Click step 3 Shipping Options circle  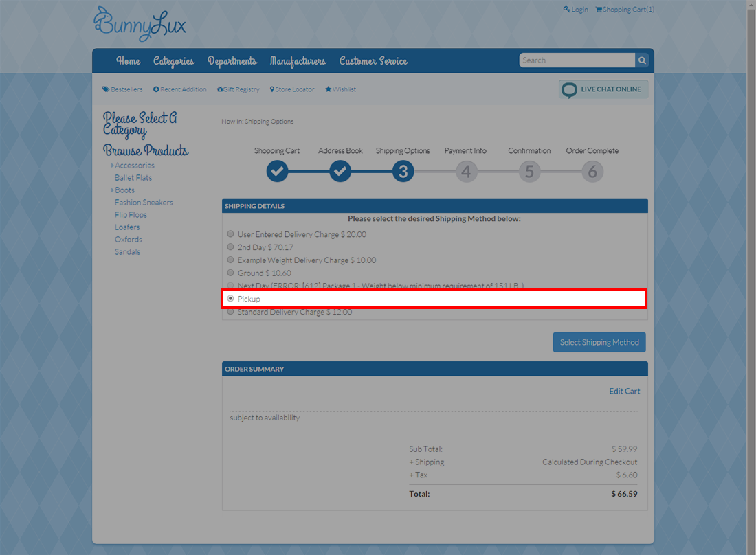pos(403,171)
